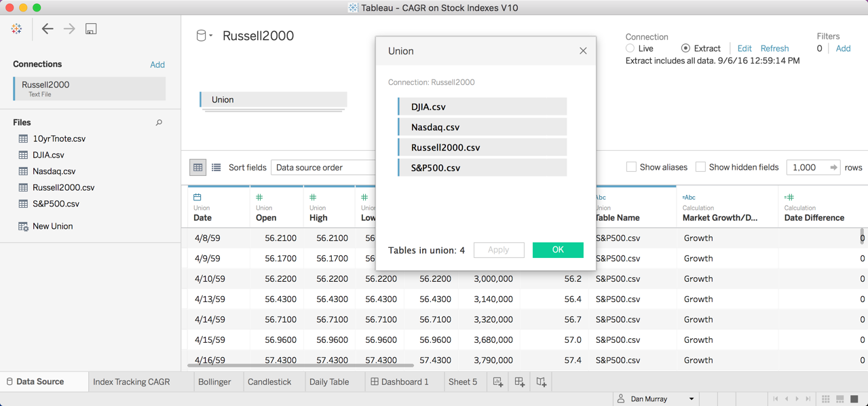Click the Tableau start page logo icon
The width and height of the screenshot is (868, 406).
tap(16, 29)
